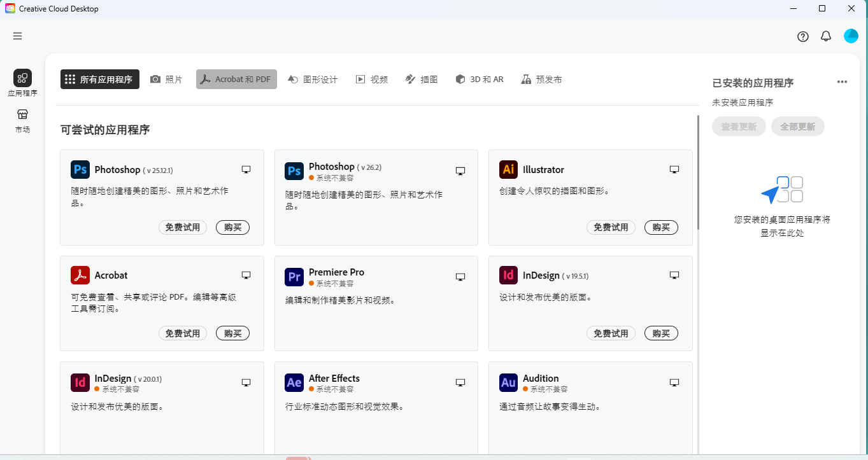Viewport: 868px width, 460px height.
Task: Select the 3D and AR tab
Action: (x=480, y=80)
